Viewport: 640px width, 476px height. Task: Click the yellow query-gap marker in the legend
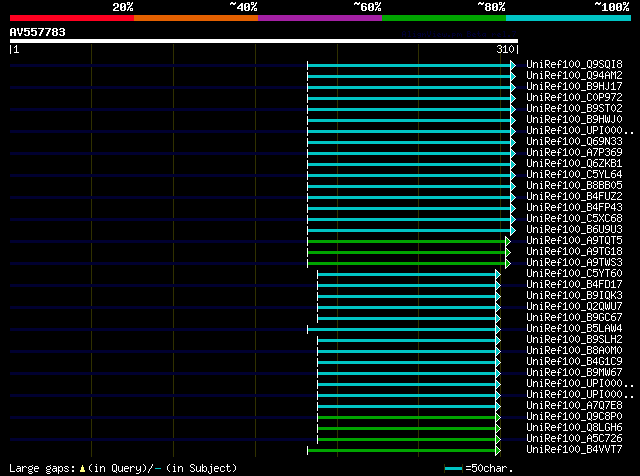point(82,469)
